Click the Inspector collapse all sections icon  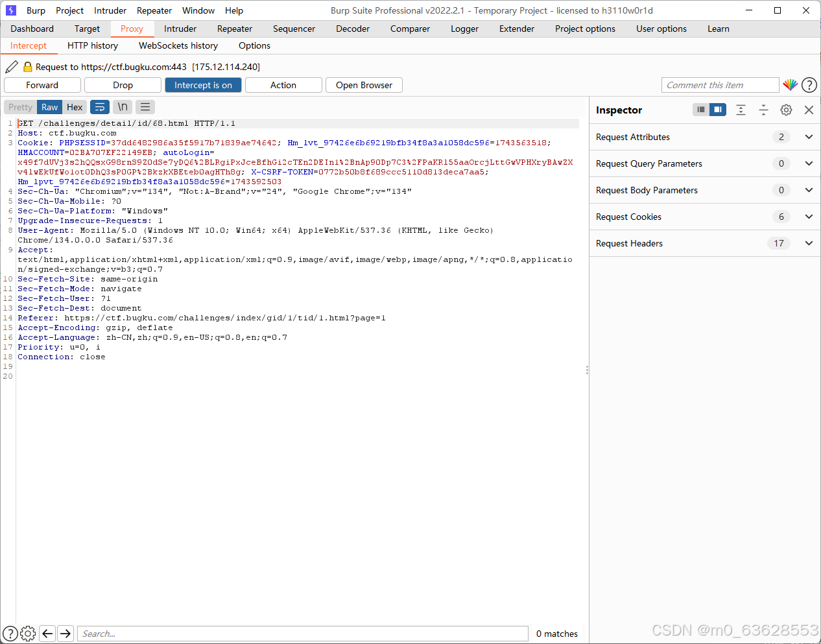(x=764, y=110)
